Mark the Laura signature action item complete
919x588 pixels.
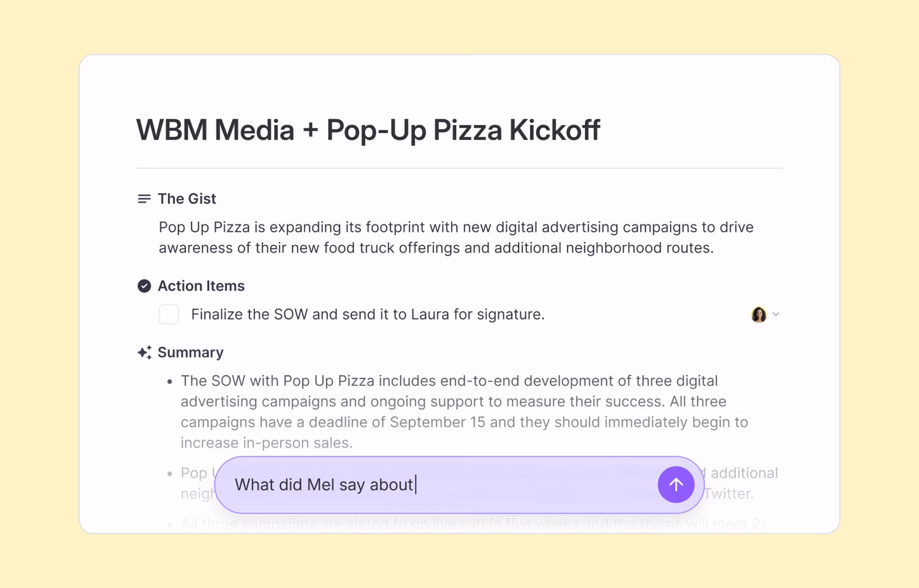click(169, 314)
